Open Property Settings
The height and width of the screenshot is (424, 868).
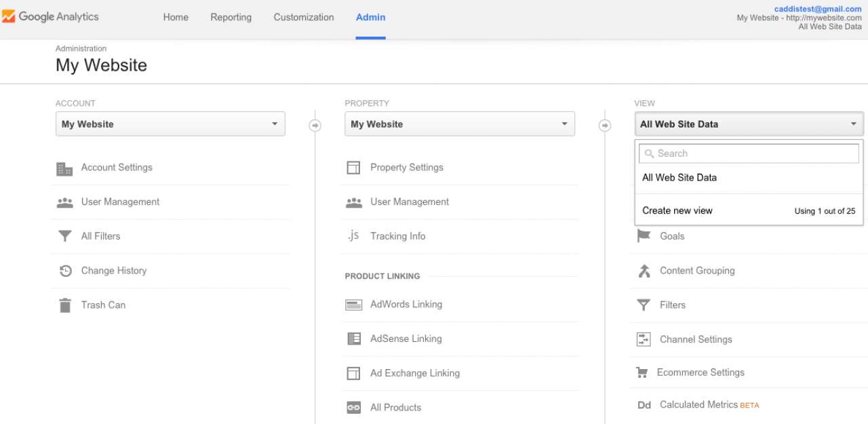tap(407, 168)
